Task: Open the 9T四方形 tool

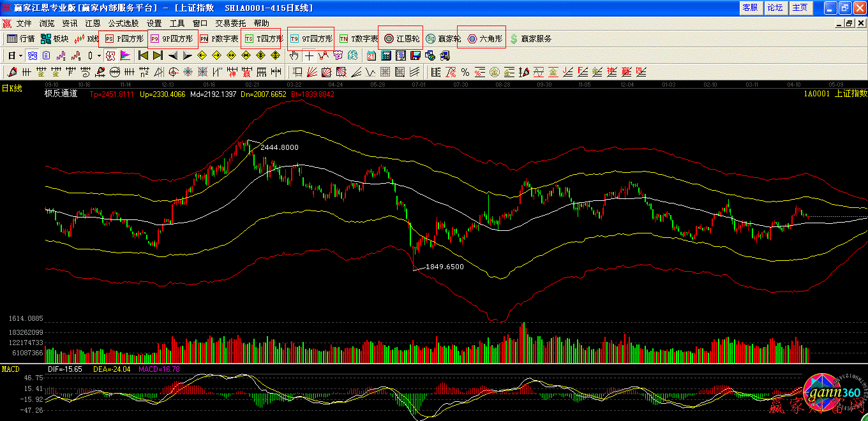Action: coord(311,39)
